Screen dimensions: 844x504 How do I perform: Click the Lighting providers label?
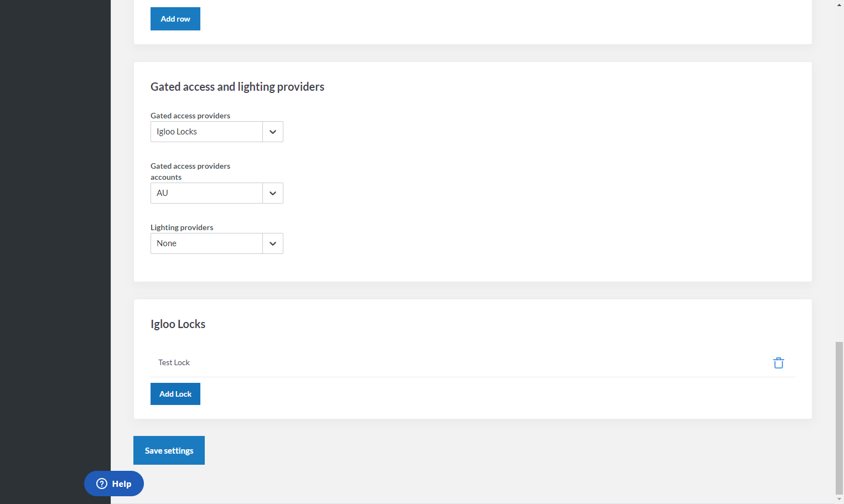coord(182,227)
